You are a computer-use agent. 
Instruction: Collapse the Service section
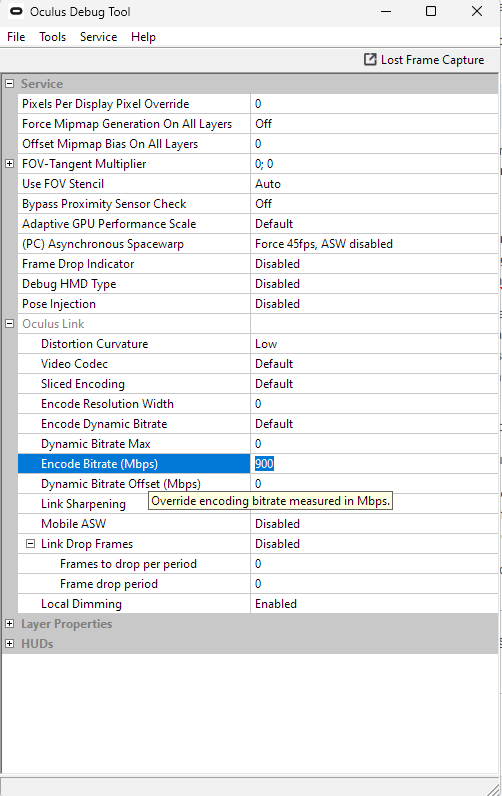click(9, 84)
